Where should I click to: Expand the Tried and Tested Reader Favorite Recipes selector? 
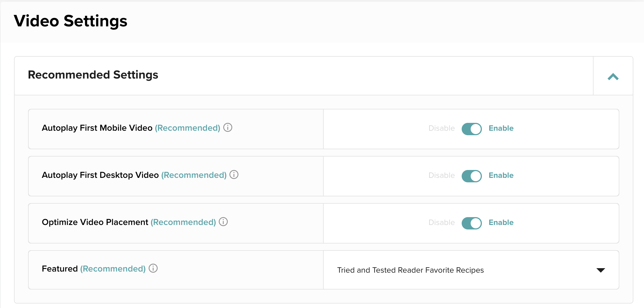click(x=601, y=270)
